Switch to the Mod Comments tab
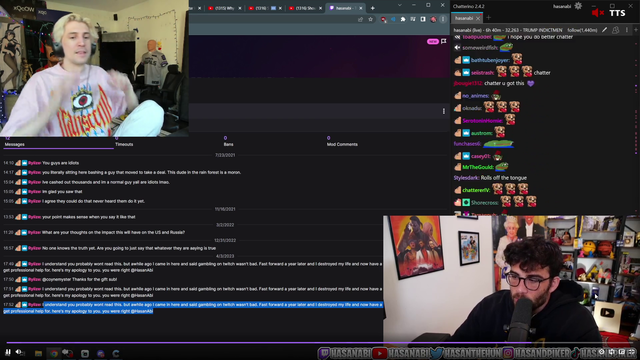640x360 pixels. click(x=342, y=144)
